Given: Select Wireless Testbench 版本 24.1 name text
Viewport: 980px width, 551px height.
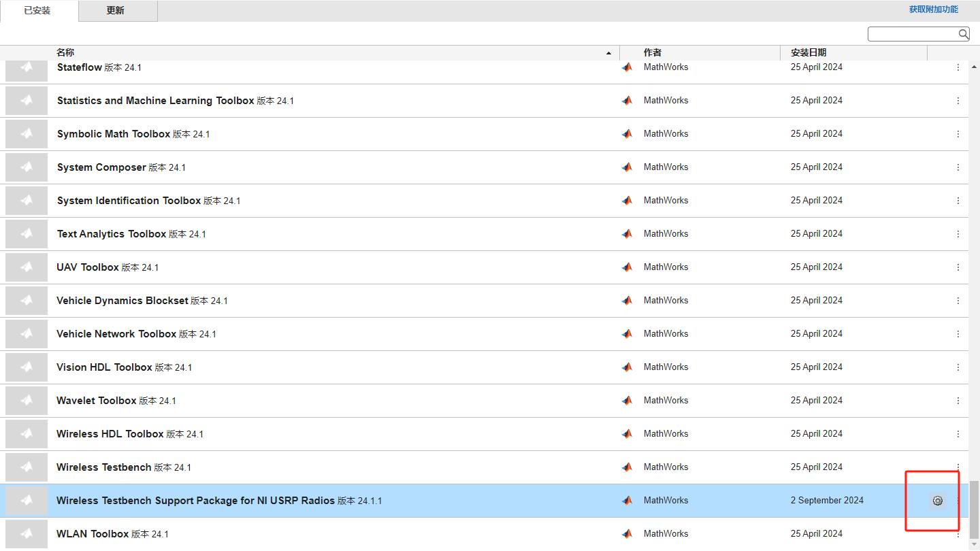Looking at the screenshot, I should click(x=124, y=467).
